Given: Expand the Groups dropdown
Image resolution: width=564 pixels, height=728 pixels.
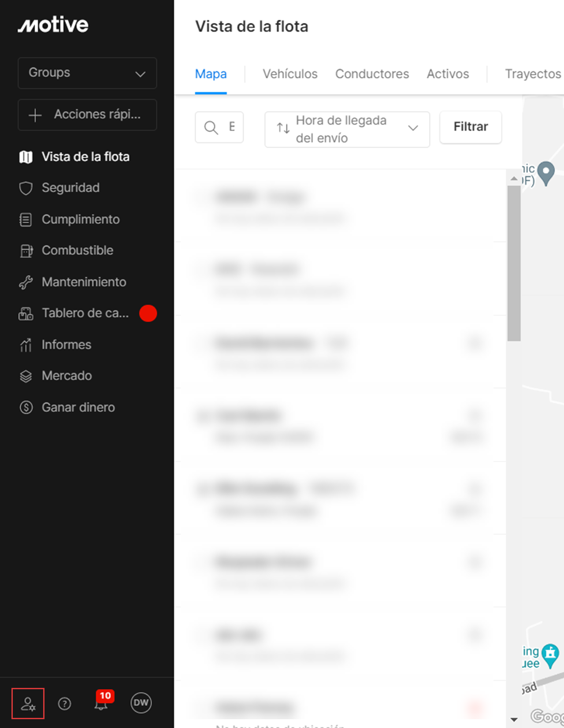Looking at the screenshot, I should pyautogui.click(x=87, y=73).
